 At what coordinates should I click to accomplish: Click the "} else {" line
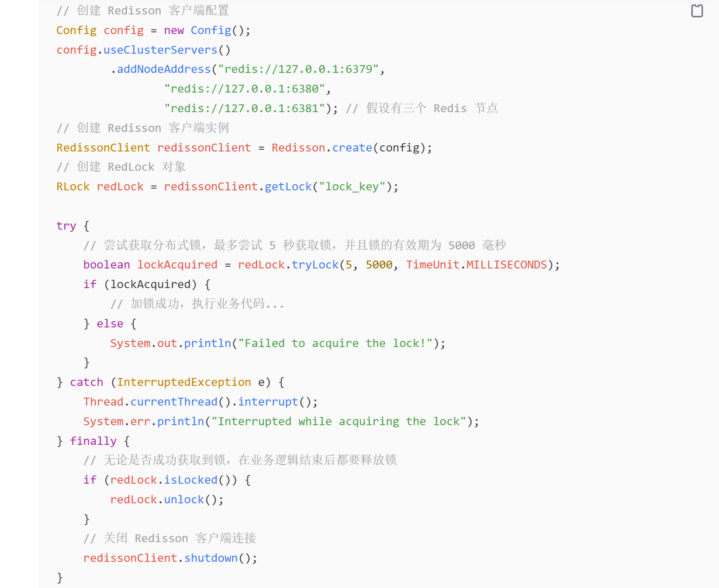110,324
